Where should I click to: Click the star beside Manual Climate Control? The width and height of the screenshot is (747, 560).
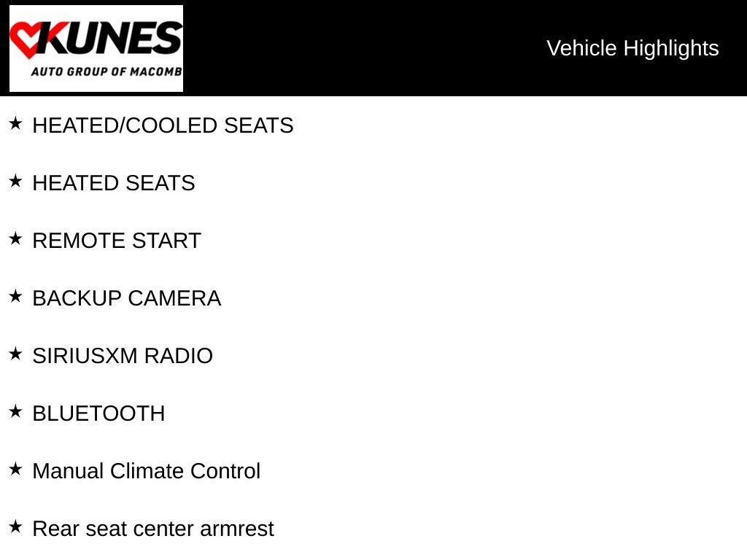(15, 469)
